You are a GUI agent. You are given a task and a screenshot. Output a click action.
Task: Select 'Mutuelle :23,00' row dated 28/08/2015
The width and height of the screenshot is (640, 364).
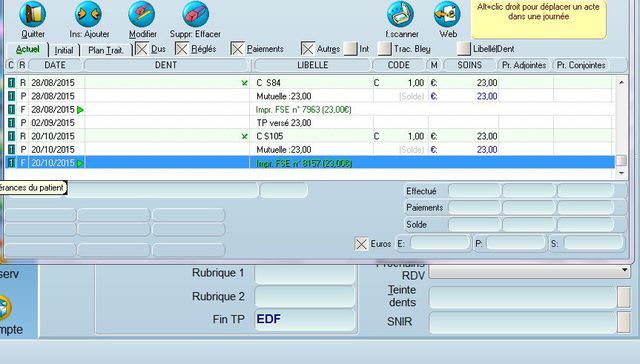tap(310, 96)
